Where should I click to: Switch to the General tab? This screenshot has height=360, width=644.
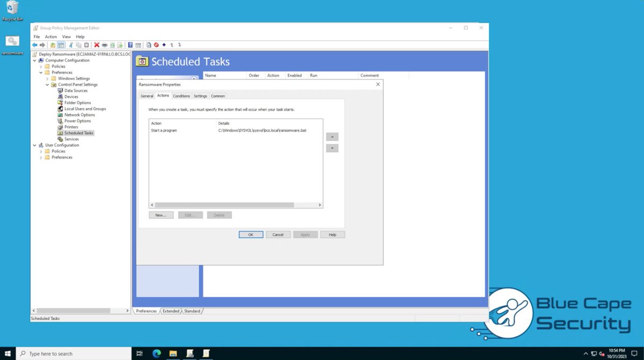pyautogui.click(x=147, y=96)
